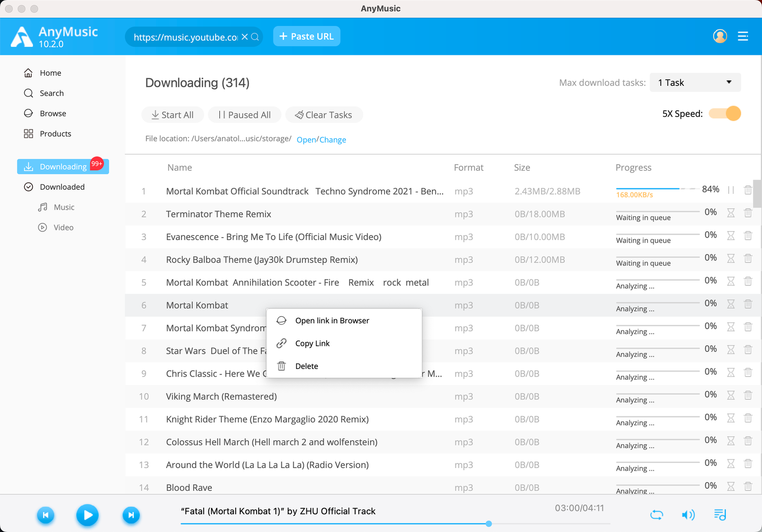Delete the Techno Syndrome 2021 task

pyautogui.click(x=748, y=190)
